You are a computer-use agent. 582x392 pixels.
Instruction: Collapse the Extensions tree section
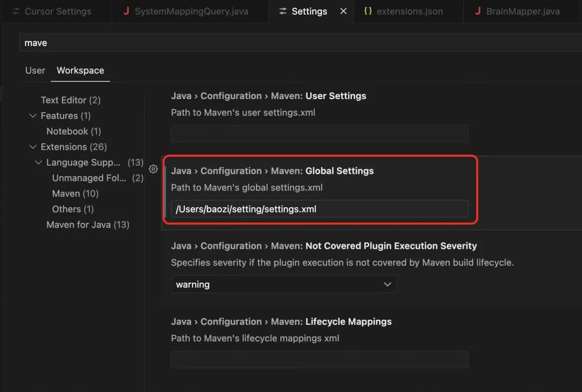[33, 147]
